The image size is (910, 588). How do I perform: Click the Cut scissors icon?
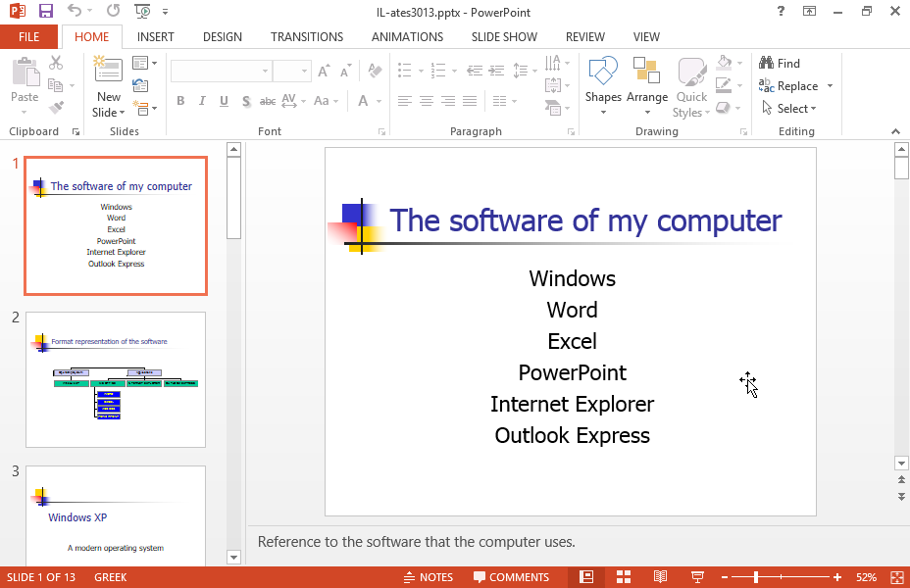56,63
